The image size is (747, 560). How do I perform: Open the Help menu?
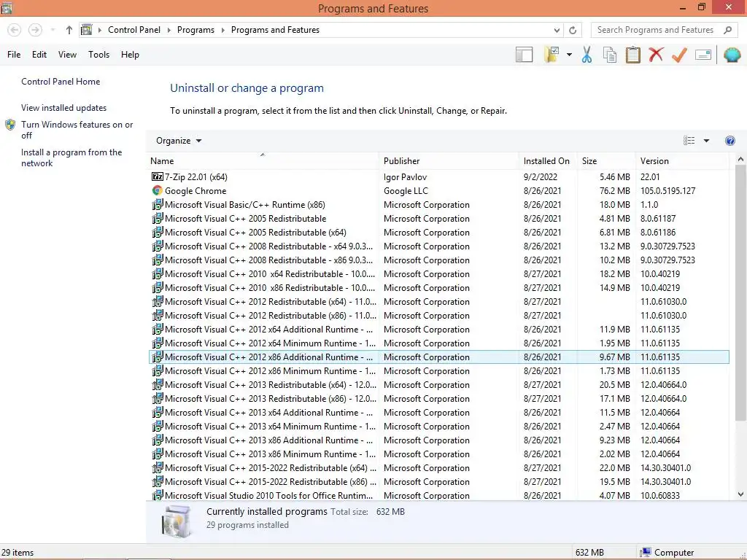click(x=130, y=55)
